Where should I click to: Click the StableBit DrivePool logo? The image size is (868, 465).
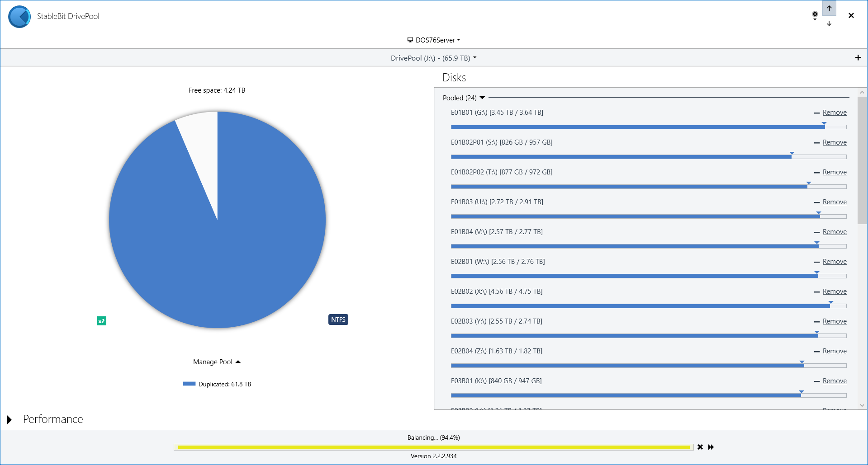(19, 17)
